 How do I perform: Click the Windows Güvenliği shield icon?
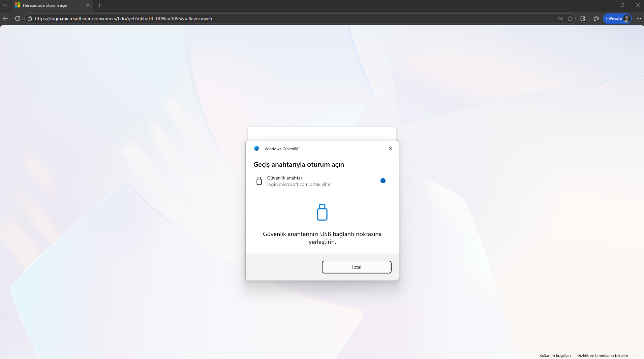[x=256, y=149]
